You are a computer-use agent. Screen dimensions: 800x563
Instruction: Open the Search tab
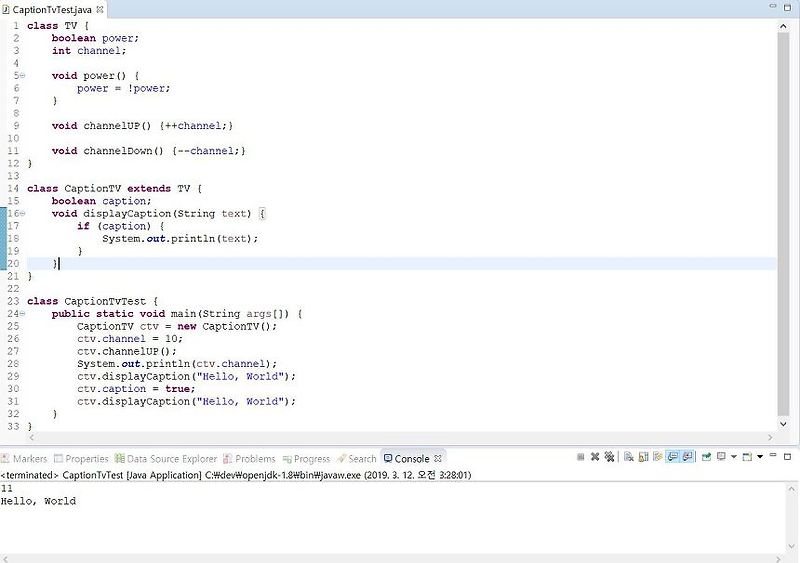click(x=357, y=458)
